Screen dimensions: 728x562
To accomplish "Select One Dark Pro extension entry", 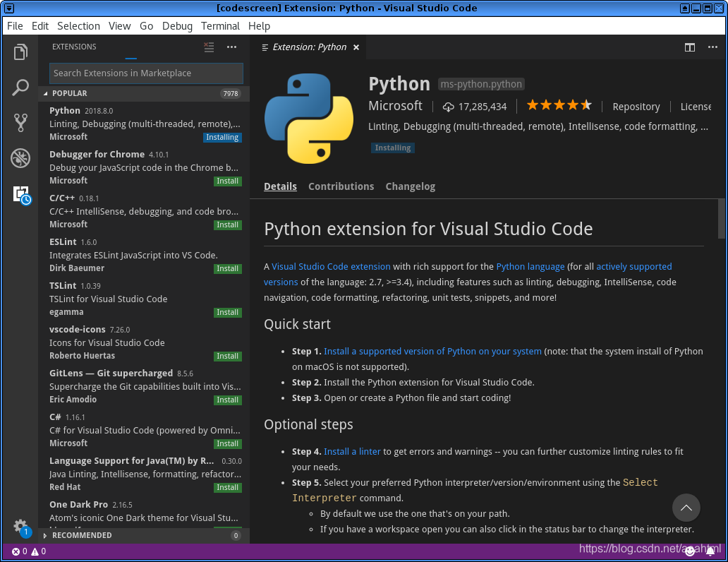I will 144,513.
